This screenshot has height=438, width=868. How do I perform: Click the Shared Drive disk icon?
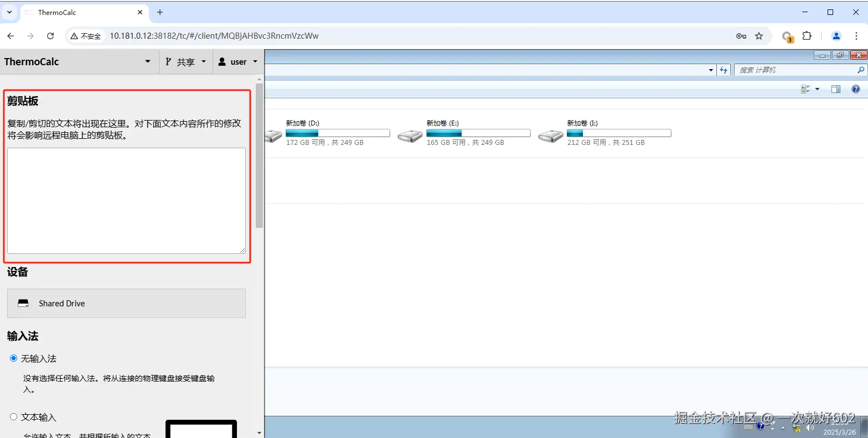tap(23, 303)
